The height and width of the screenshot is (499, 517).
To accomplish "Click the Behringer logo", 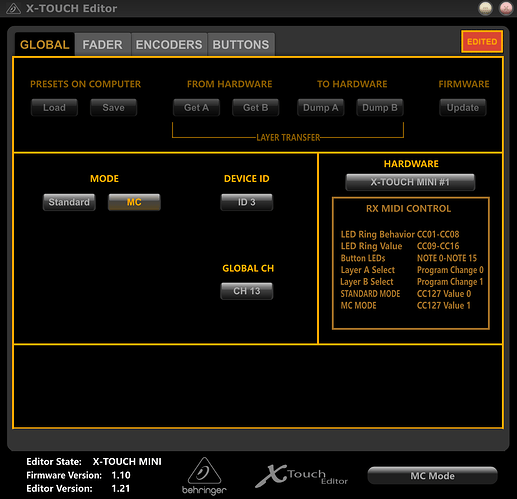I will tap(204, 476).
